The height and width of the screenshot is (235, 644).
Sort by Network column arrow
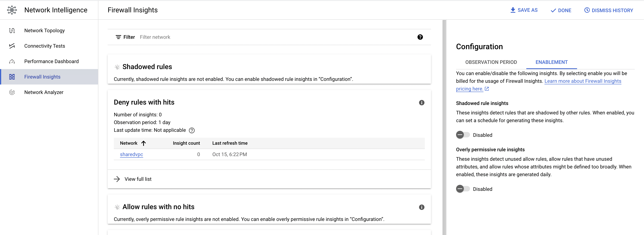[144, 143]
